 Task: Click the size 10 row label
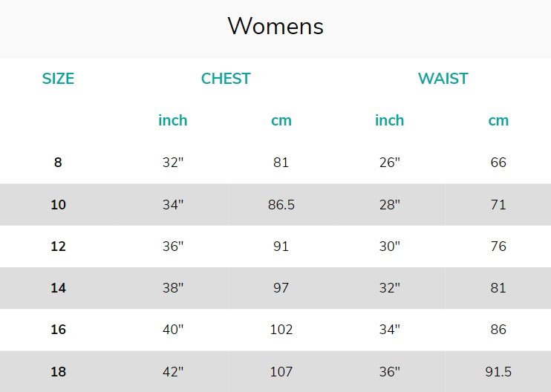point(58,204)
